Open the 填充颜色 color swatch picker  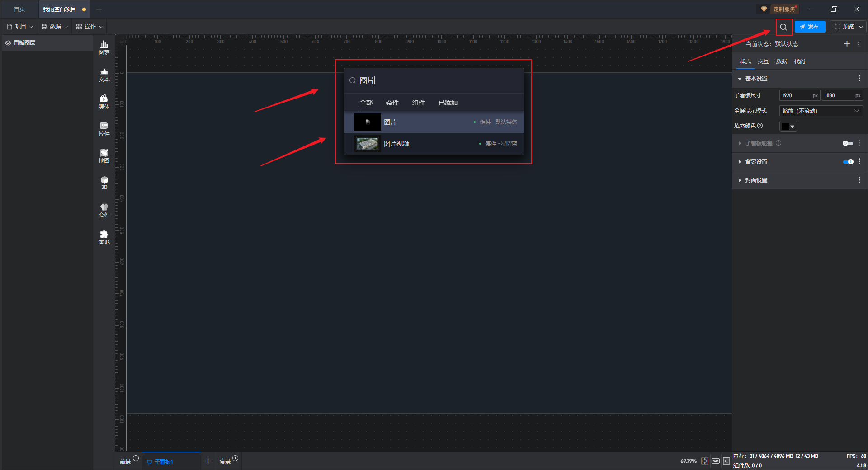point(788,127)
